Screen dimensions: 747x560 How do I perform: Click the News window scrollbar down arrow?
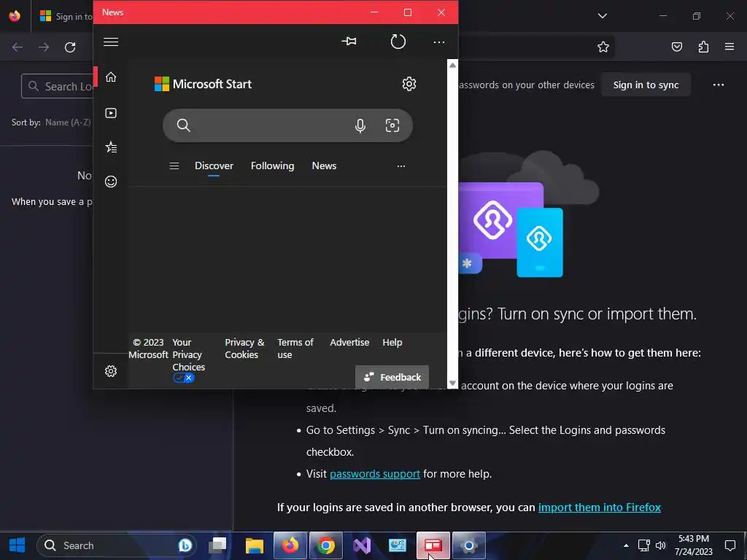tap(452, 384)
